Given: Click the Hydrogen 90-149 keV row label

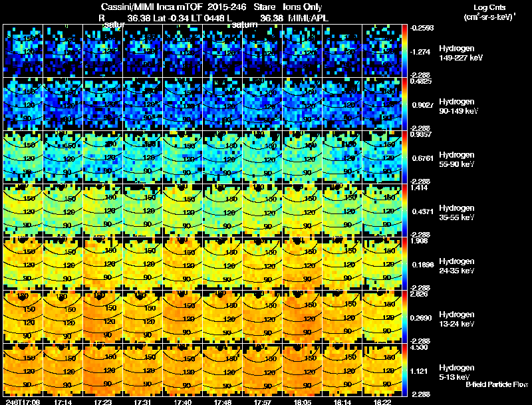Looking at the screenshot, I should pyautogui.click(x=458, y=106).
